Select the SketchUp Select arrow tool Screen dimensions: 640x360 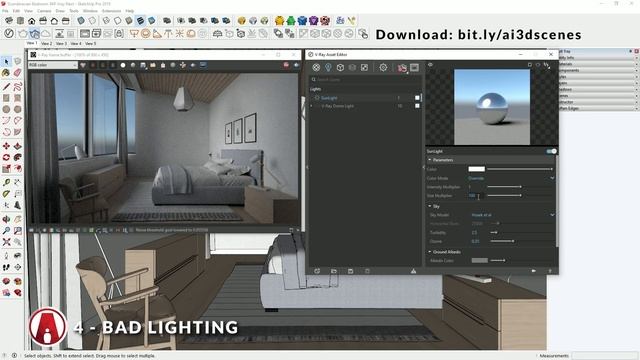[6, 62]
